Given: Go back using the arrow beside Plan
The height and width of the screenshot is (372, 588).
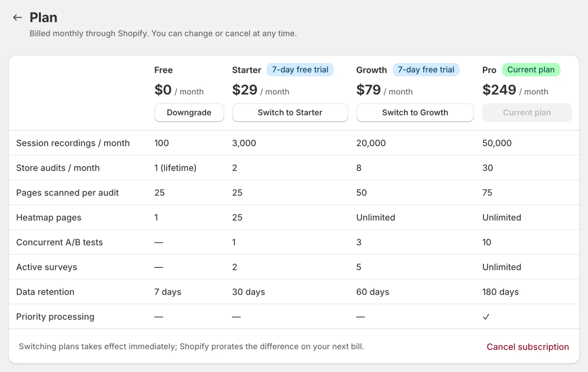Looking at the screenshot, I should (17, 17).
